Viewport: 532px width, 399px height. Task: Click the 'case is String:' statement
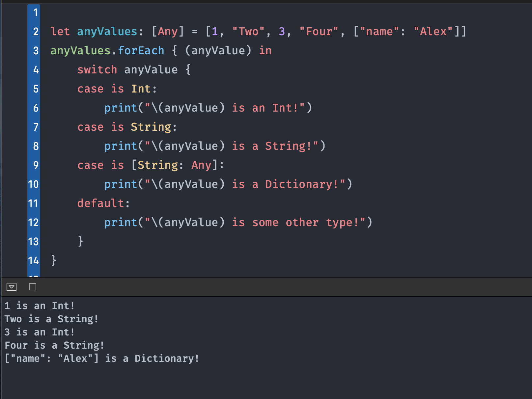127,127
